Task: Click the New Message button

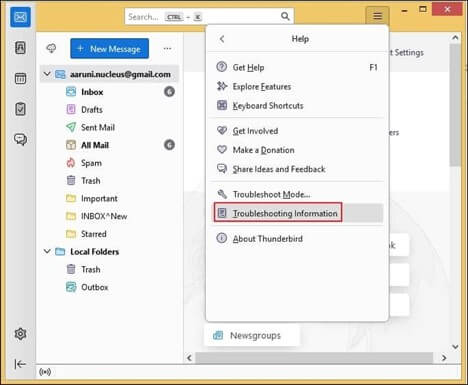Action: (x=109, y=49)
